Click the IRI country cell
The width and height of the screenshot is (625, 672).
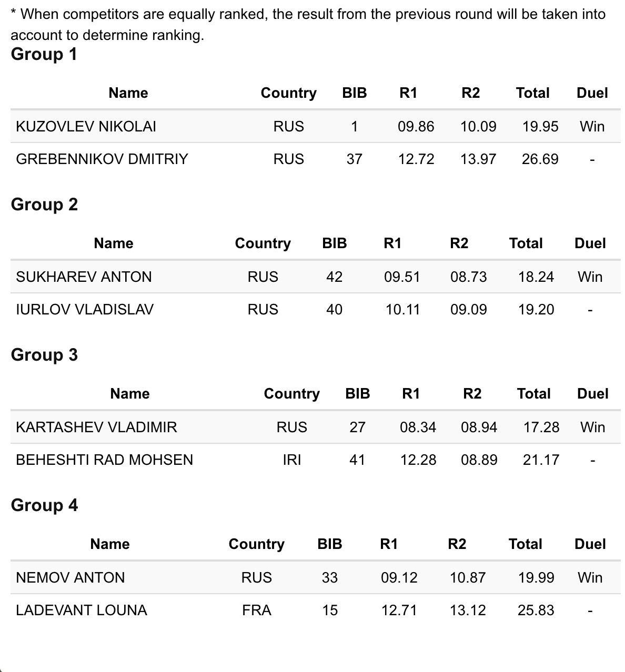(291, 460)
